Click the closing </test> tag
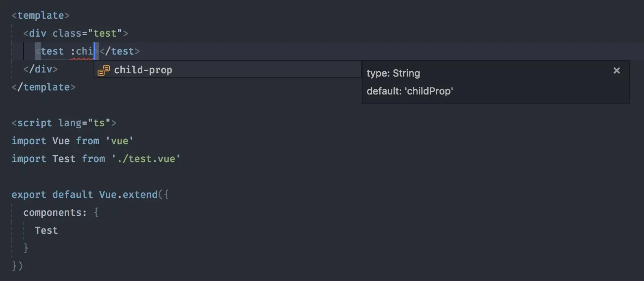This screenshot has width=644, height=281. click(120, 51)
